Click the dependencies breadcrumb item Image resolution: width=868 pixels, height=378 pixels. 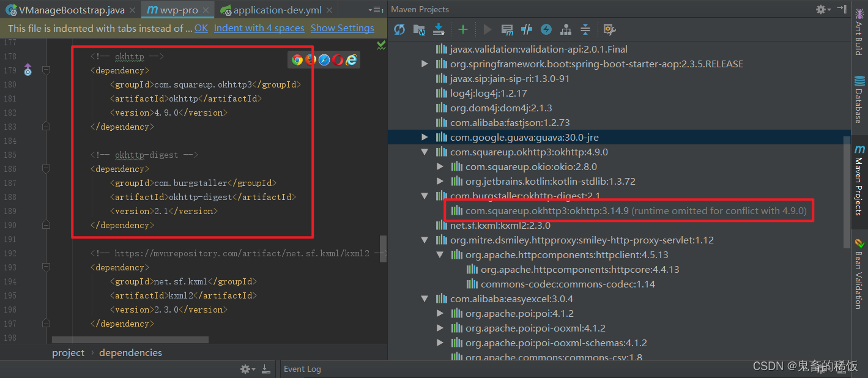(130, 353)
